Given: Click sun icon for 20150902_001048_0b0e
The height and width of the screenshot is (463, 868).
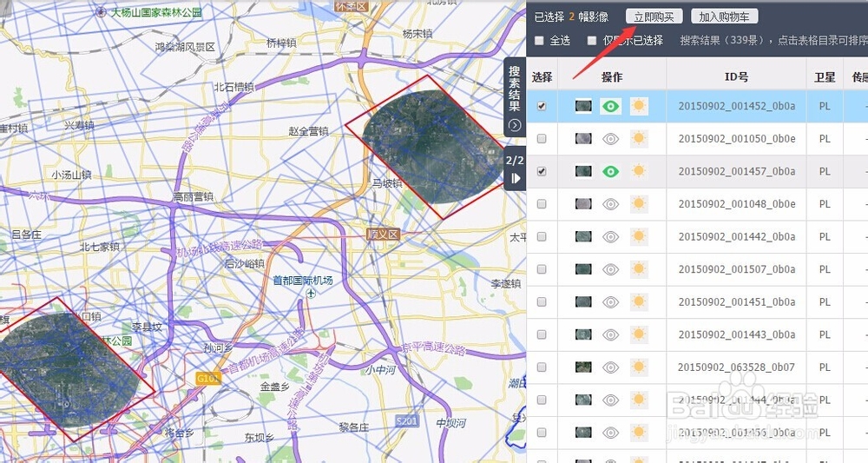Looking at the screenshot, I should pos(639,203).
